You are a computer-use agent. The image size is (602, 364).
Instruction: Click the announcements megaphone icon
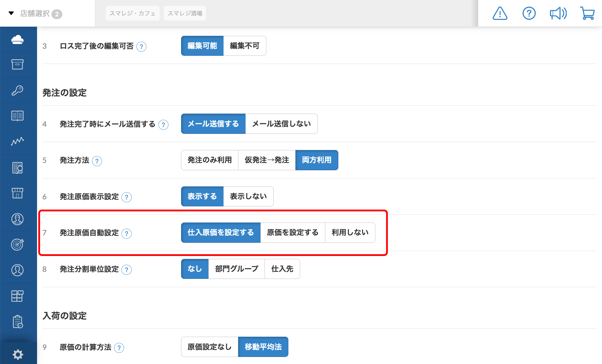[x=558, y=13]
